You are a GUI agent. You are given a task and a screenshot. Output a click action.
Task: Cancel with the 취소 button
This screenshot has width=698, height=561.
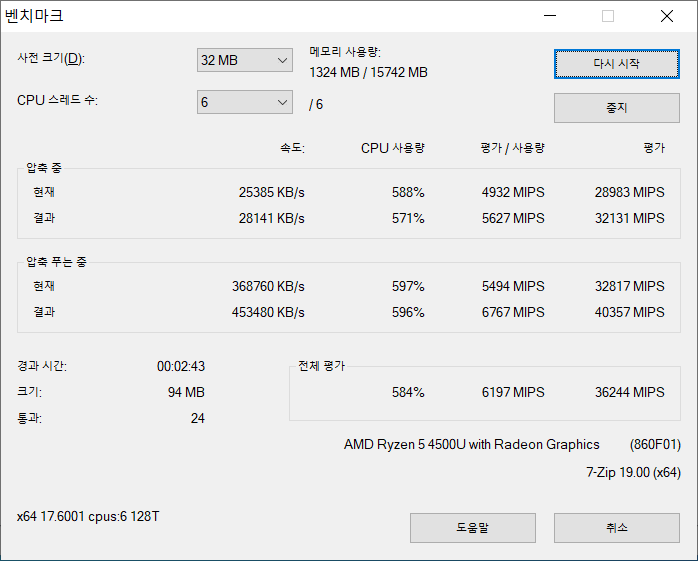point(617,528)
